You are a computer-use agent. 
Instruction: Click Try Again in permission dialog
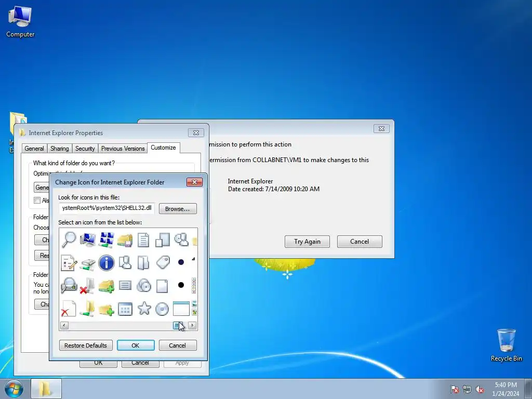pyautogui.click(x=307, y=242)
